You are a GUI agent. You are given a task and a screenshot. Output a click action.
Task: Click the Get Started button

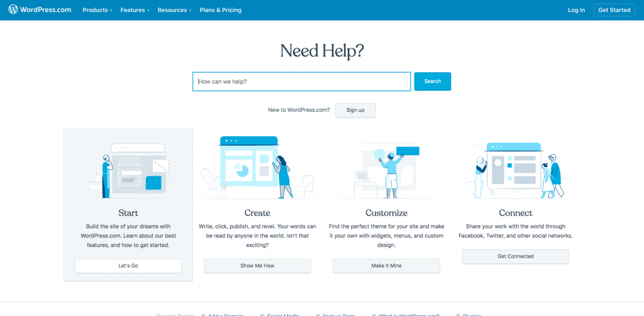[x=614, y=10]
